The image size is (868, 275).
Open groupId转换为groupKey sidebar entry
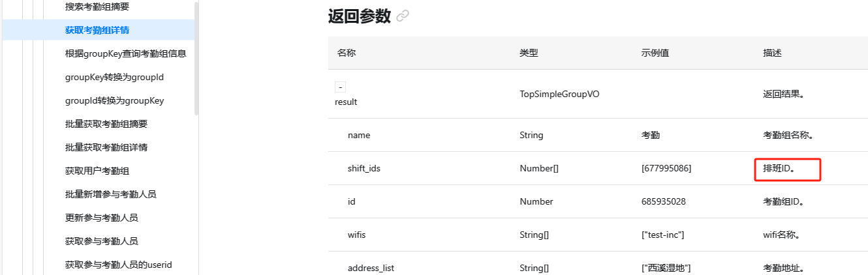tap(114, 100)
